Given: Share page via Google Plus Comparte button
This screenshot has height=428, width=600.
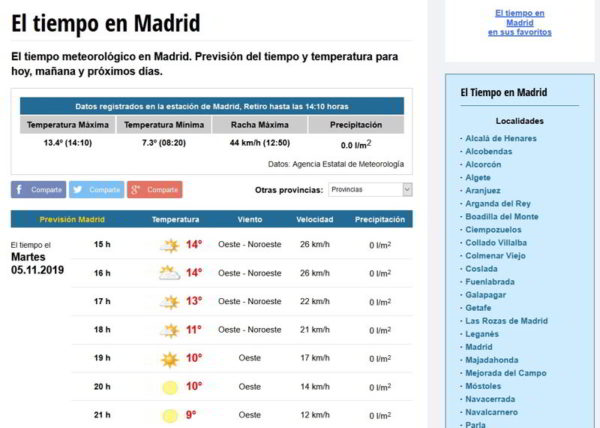Looking at the screenshot, I should click(155, 190).
